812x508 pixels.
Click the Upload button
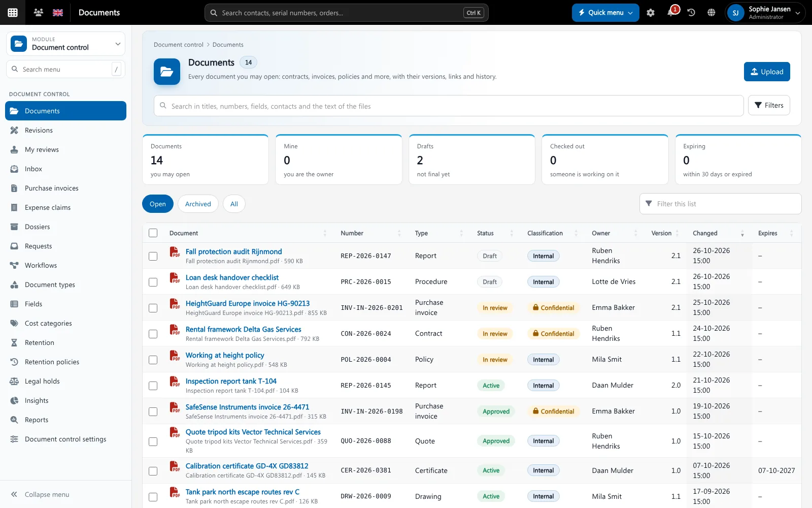click(x=767, y=72)
